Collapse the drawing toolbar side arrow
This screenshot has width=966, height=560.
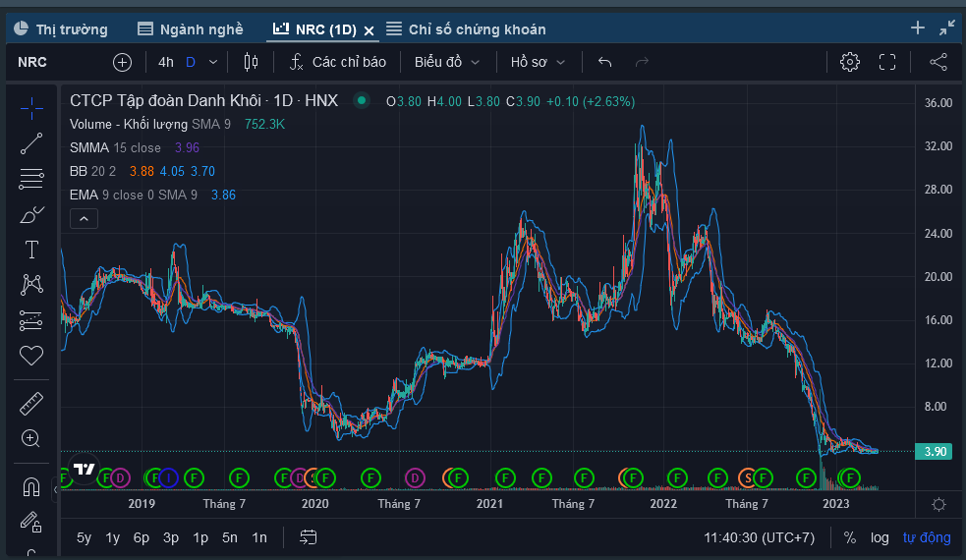click(x=55, y=490)
